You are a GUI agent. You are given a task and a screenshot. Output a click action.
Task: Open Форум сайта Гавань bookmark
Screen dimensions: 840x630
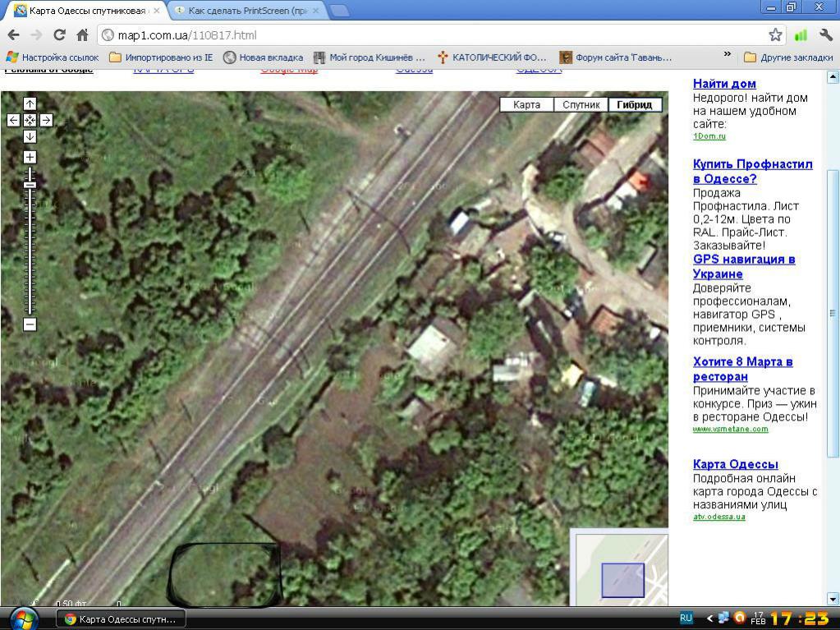(616, 57)
